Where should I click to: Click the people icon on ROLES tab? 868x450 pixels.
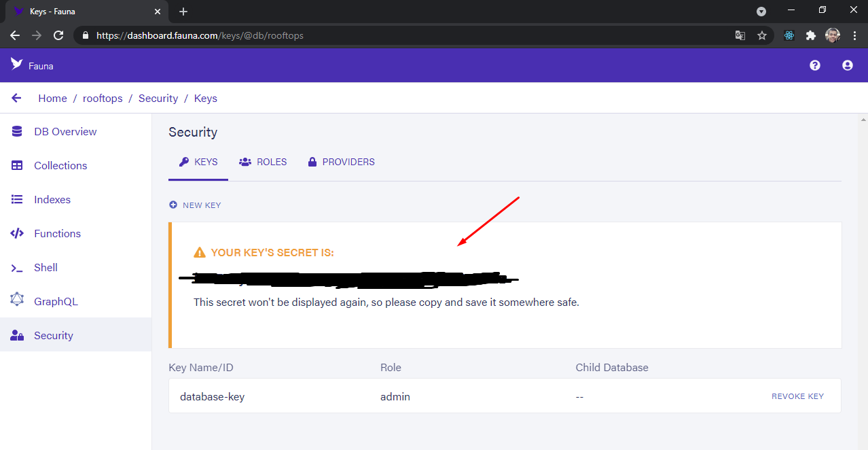pyautogui.click(x=245, y=162)
